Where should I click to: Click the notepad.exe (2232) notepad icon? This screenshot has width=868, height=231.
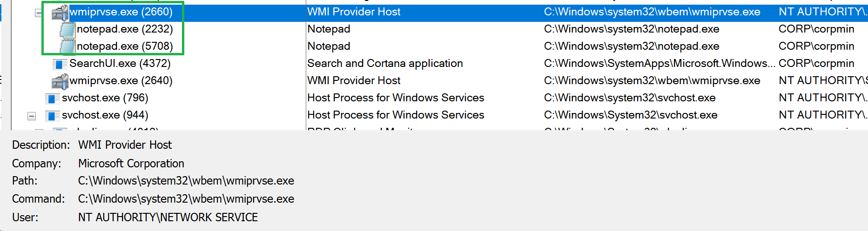[x=67, y=30]
